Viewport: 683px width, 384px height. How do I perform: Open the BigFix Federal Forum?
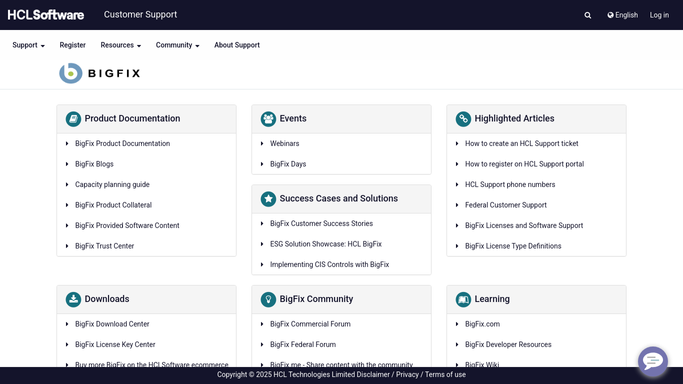coord(303,344)
